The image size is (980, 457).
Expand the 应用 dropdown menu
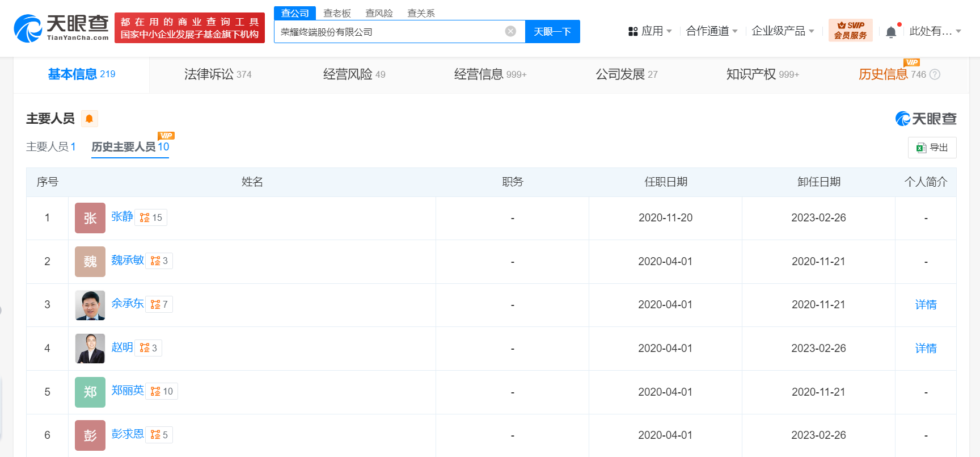(650, 31)
